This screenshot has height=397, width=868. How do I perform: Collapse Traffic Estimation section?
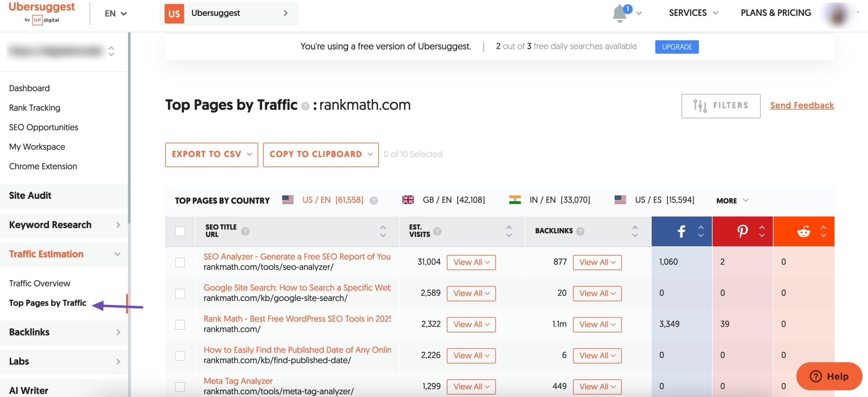(64, 254)
